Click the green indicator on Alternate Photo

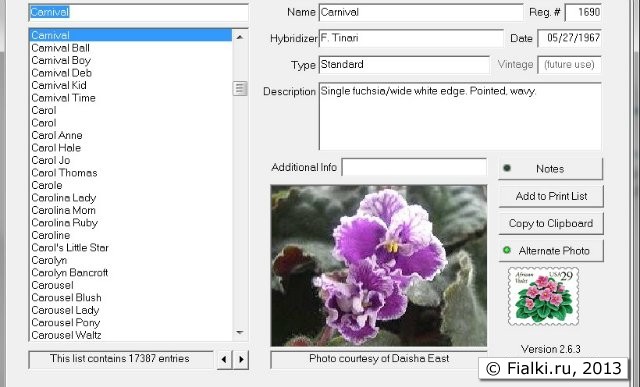507,250
